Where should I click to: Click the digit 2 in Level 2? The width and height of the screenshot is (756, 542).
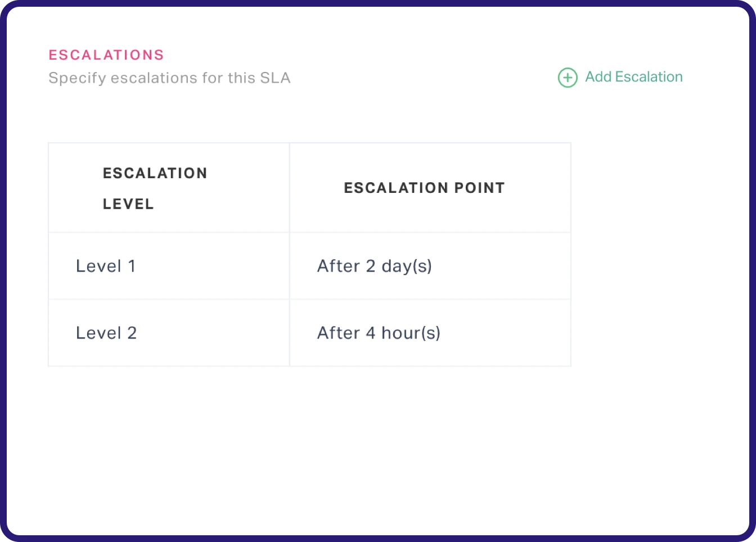[x=132, y=333]
